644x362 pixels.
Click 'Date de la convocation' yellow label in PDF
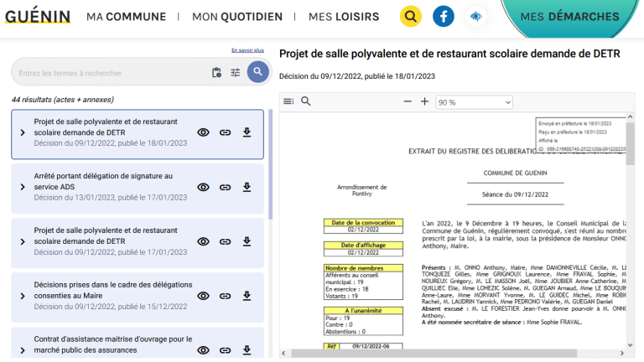point(363,222)
